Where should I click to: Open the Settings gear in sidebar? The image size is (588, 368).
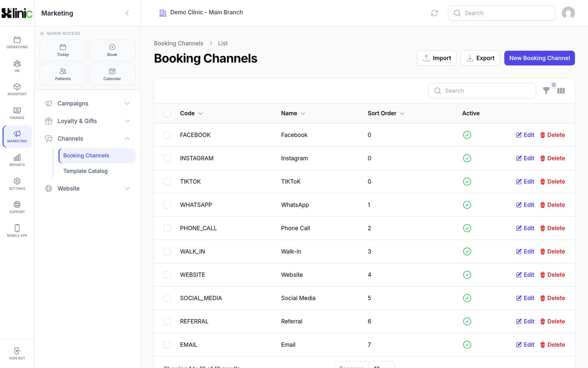[17, 184]
